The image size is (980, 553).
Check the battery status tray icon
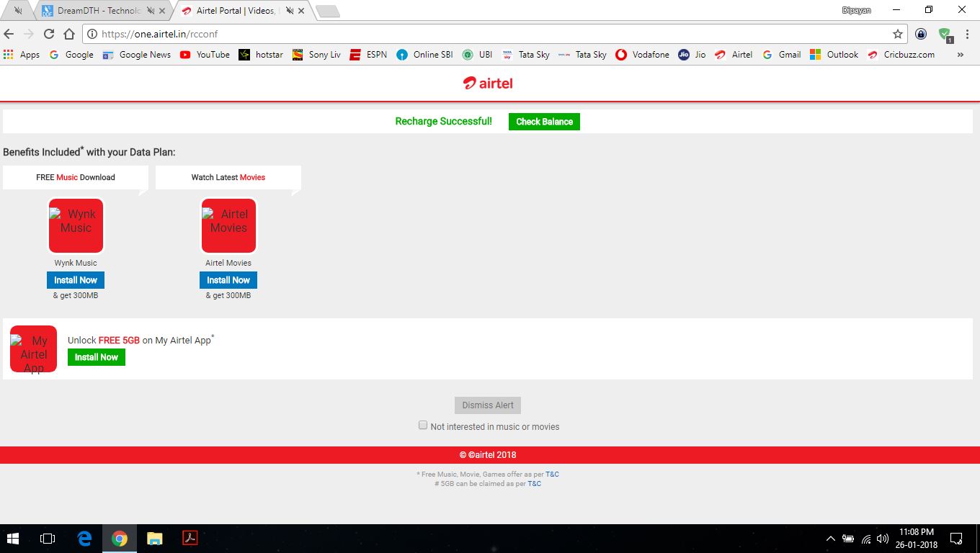(x=848, y=539)
